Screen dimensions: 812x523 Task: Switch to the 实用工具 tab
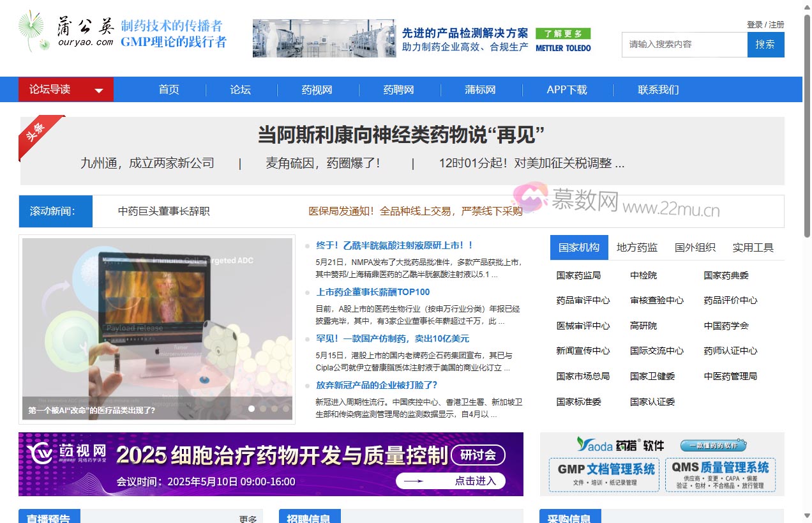point(753,248)
